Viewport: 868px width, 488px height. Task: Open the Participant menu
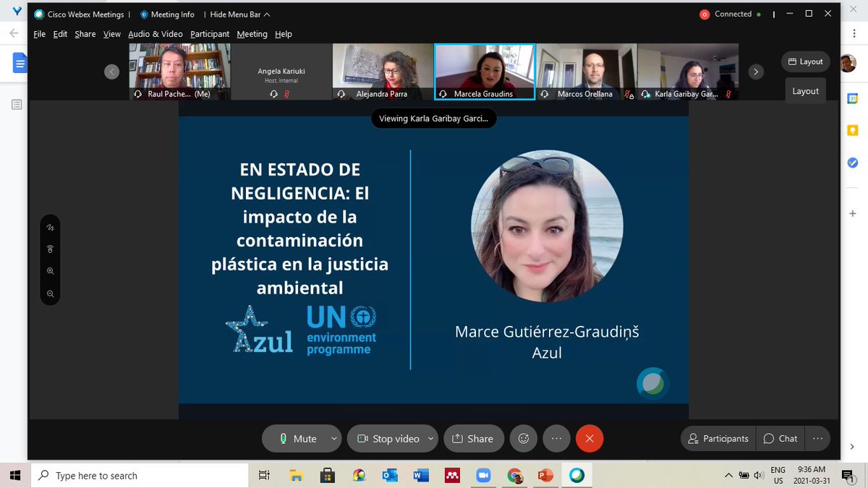tap(210, 34)
